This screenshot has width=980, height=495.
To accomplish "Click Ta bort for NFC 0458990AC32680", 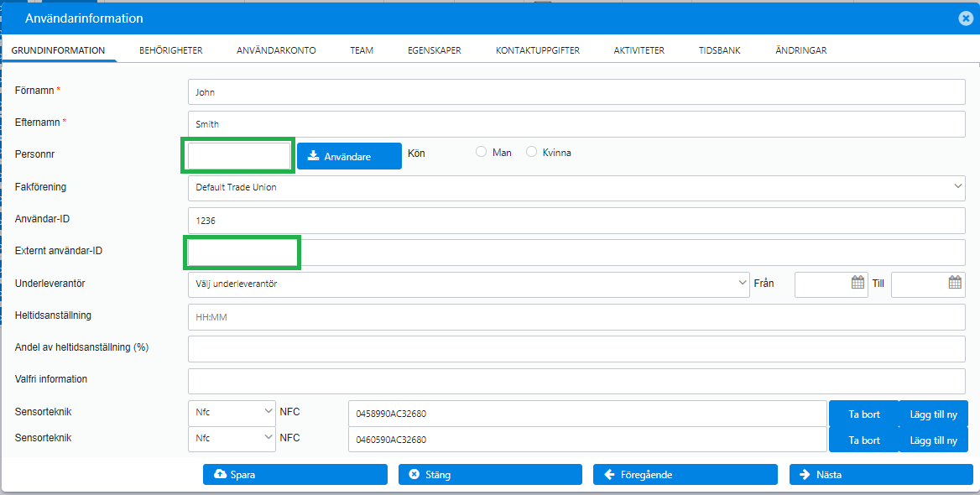I will coord(863,414).
